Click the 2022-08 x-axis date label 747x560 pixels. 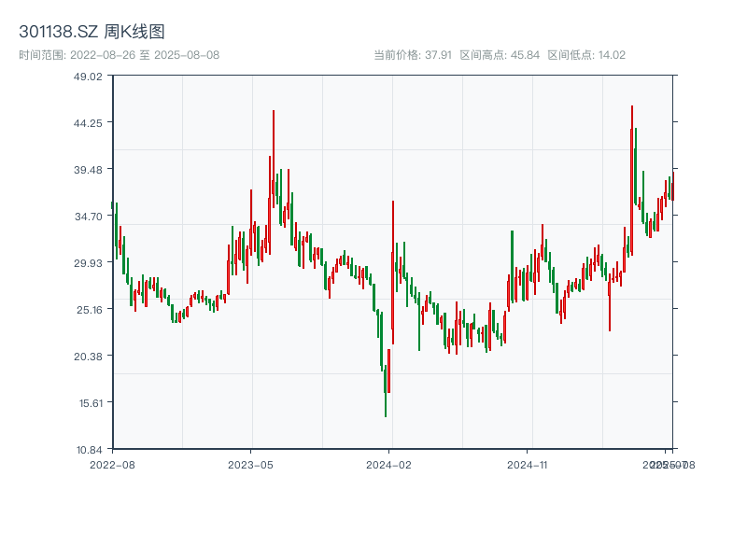point(112,464)
